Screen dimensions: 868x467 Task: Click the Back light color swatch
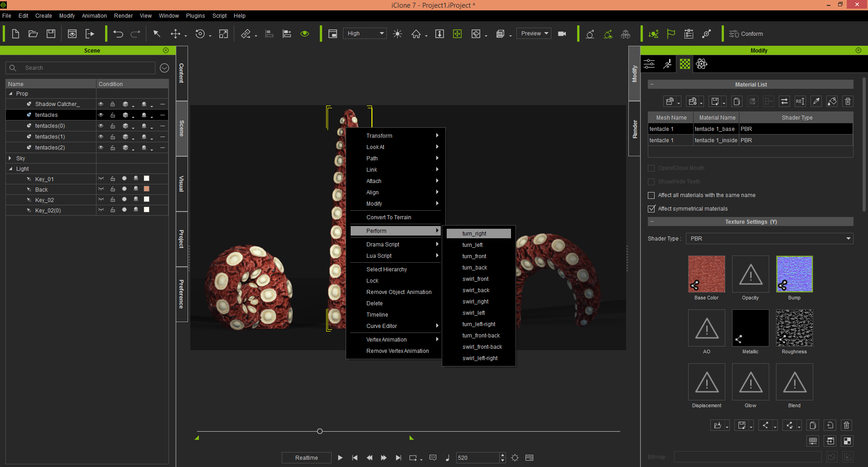click(146, 189)
